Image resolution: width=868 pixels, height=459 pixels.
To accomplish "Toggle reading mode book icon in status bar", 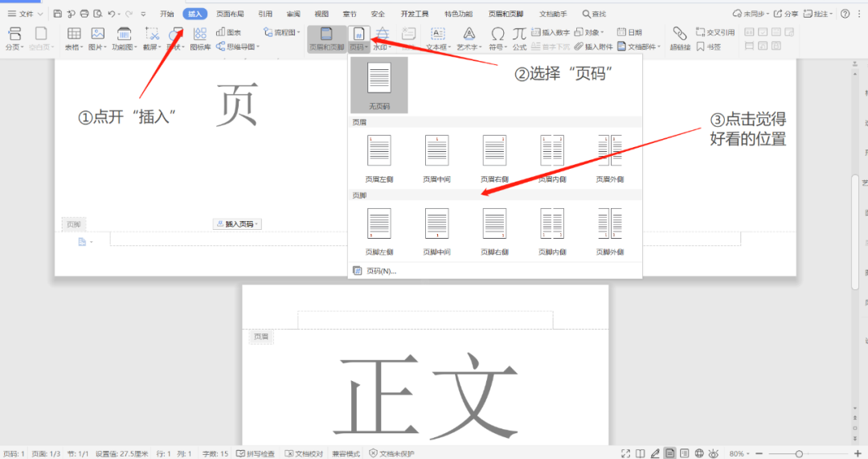I will [641, 453].
